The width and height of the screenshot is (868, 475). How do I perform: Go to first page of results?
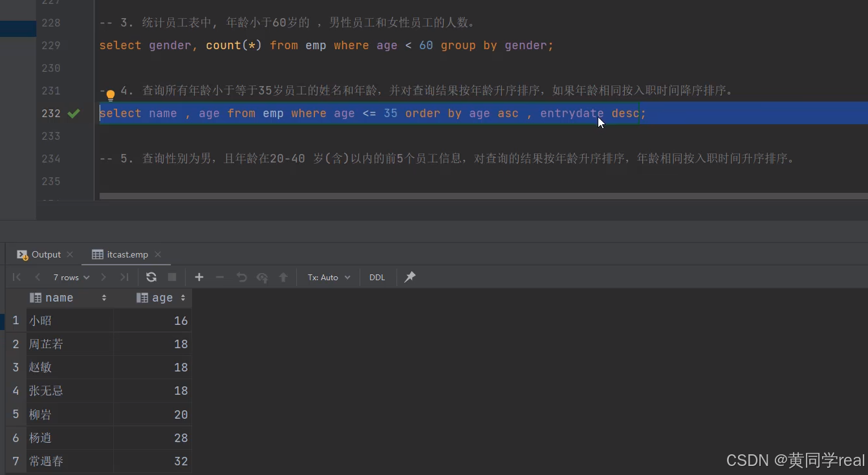[17, 277]
